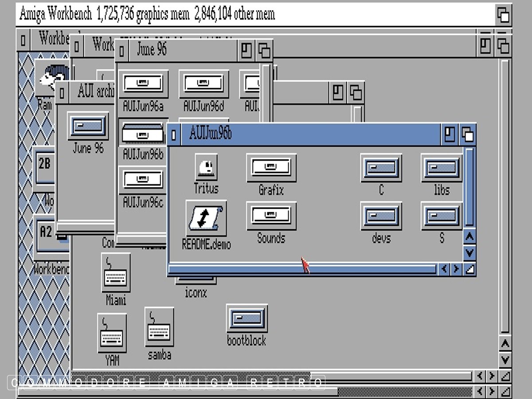
Task: Click scroll right arrow in AUIJun96b window
Action: coord(456,269)
